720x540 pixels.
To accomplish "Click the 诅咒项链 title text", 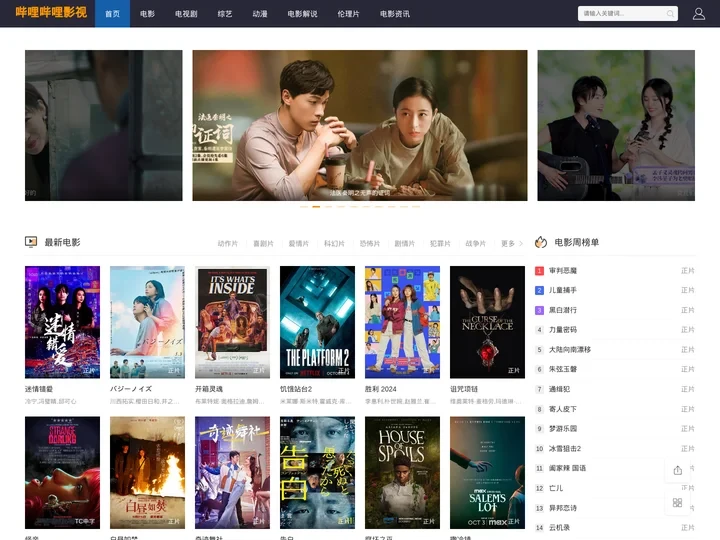I will [x=464, y=389].
